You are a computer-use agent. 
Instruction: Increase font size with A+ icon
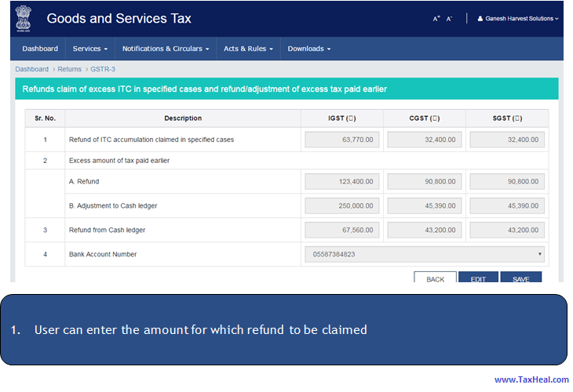pyautogui.click(x=436, y=19)
